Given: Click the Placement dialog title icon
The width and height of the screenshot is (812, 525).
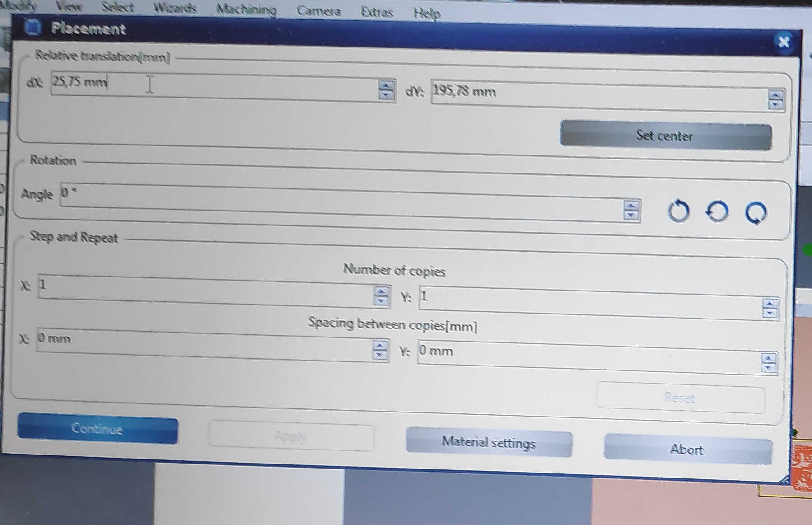Looking at the screenshot, I should click(33, 28).
